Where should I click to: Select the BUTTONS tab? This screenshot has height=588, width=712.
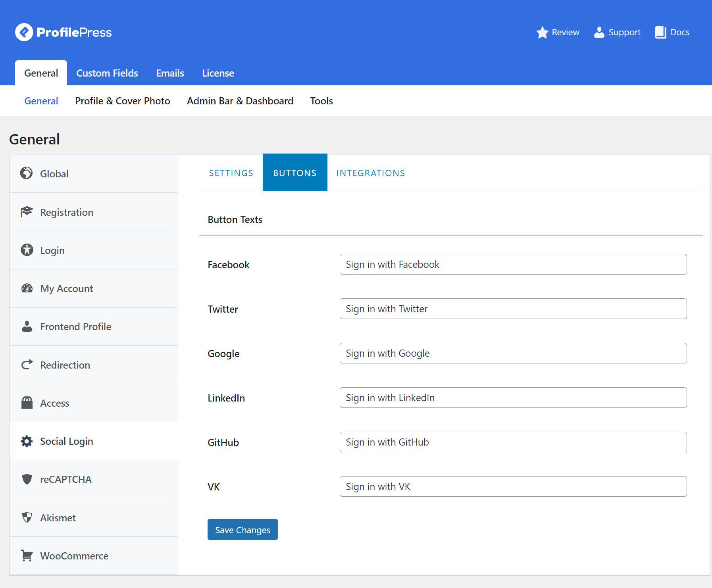point(295,172)
